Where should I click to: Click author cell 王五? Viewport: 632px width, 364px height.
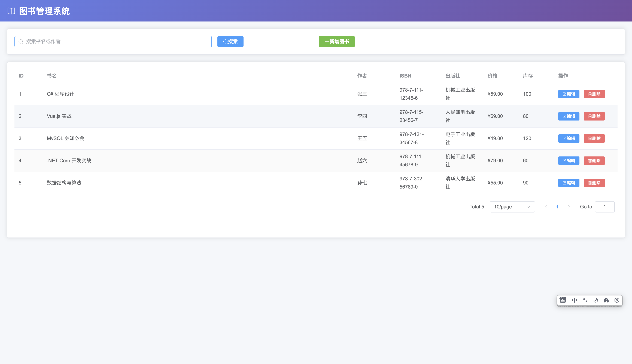[362, 138]
